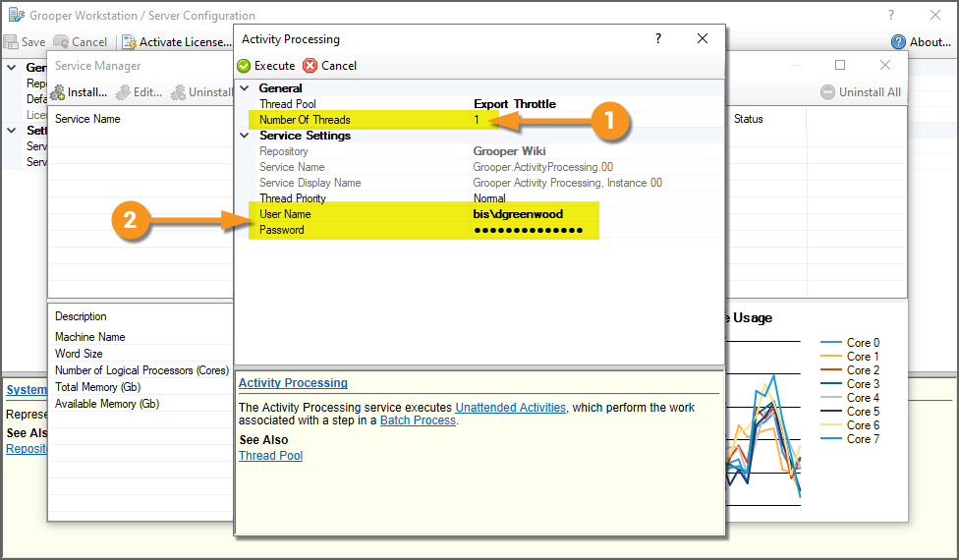Click Core 7 legend entry
This screenshot has height=560, width=959.
(x=850, y=439)
